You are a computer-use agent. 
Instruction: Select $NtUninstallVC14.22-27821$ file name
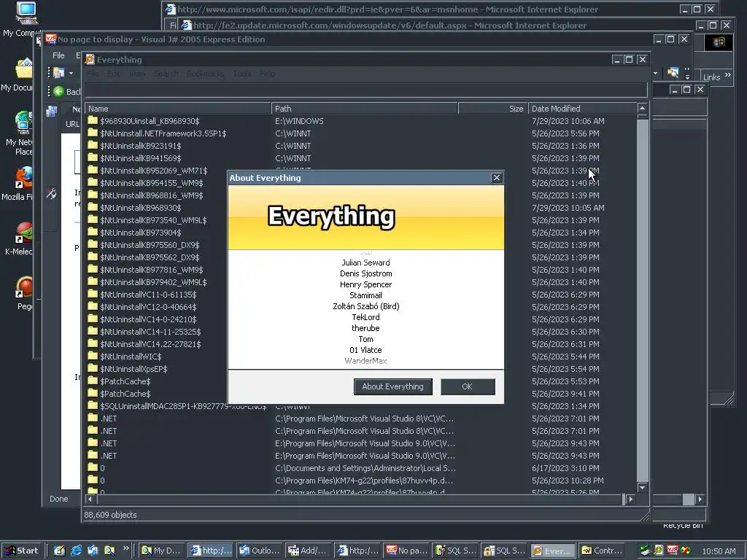click(150, 344)
